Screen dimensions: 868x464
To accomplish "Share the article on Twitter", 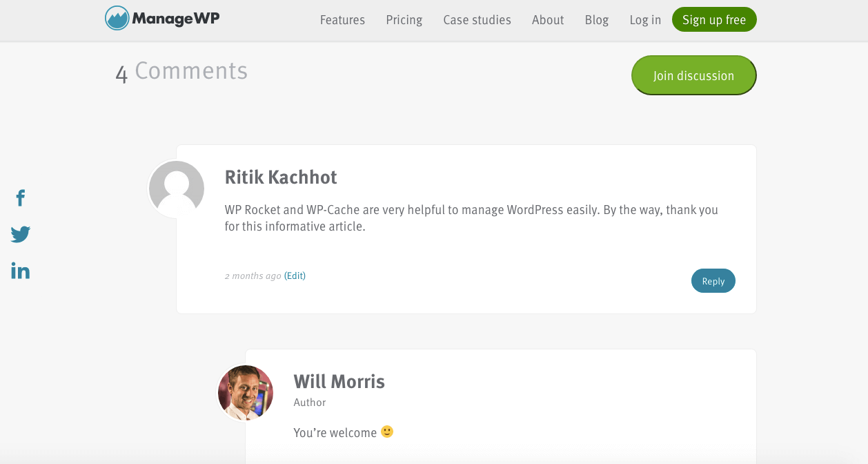I will tap(21, 235).
